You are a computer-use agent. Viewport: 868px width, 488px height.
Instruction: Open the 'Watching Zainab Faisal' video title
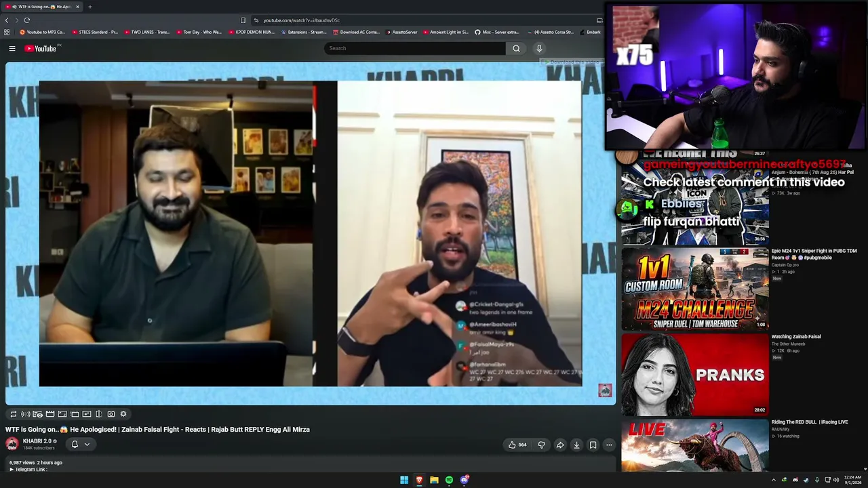pyautogui.click(x=796, y=337)
